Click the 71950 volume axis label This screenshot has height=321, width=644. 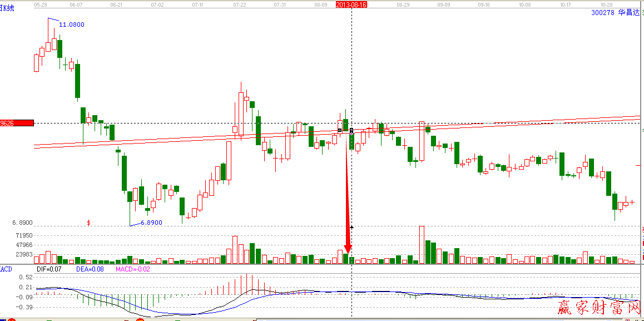[x=24, y=236]
